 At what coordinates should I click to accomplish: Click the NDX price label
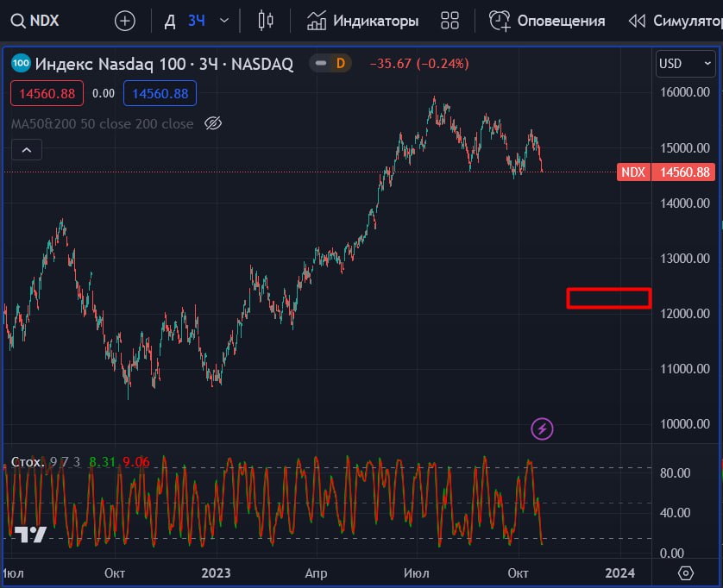[633, 172]
